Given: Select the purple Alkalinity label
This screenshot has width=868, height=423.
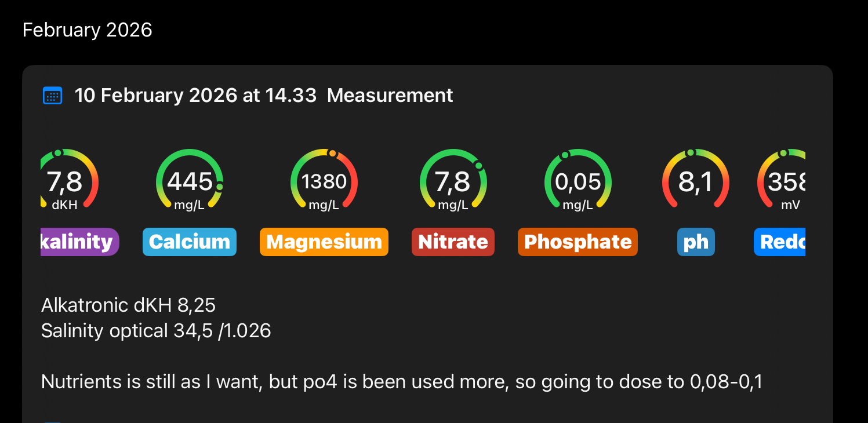Looking at the screenshot, I should [x=79, y=242].
